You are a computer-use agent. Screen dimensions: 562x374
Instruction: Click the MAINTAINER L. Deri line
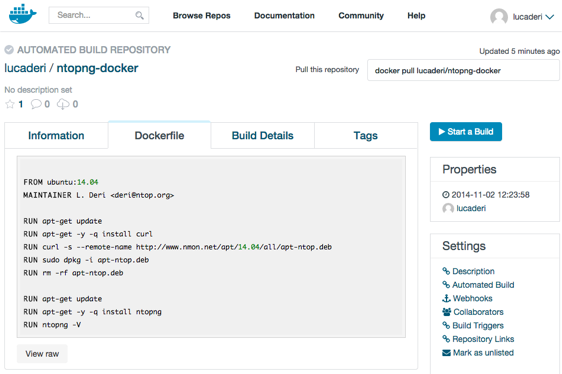pos(98,195)
